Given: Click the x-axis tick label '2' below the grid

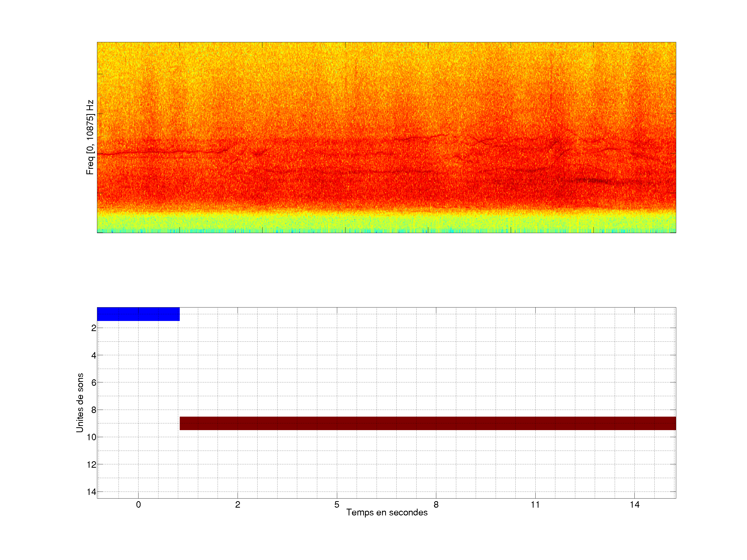Looking at the screenshot, I should [x=237, y=505].
